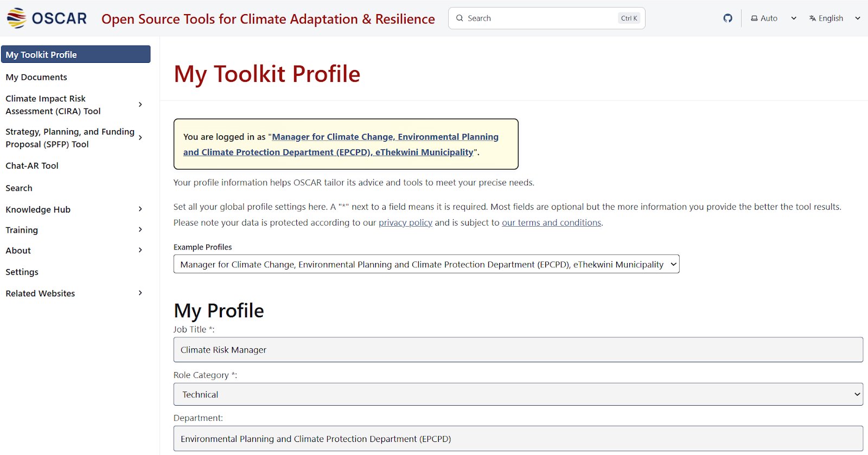Expand the Related Websites chevron

140,293
